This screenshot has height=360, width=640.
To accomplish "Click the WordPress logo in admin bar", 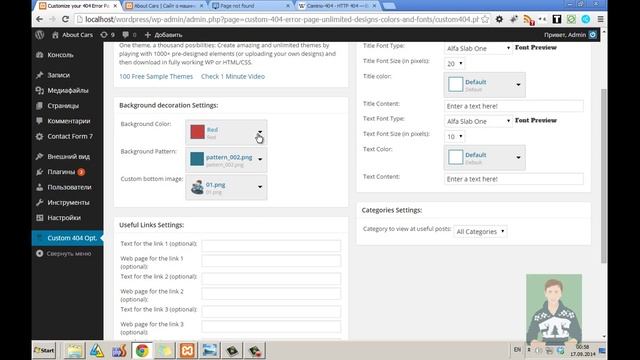I will click(x=40, y=35).
